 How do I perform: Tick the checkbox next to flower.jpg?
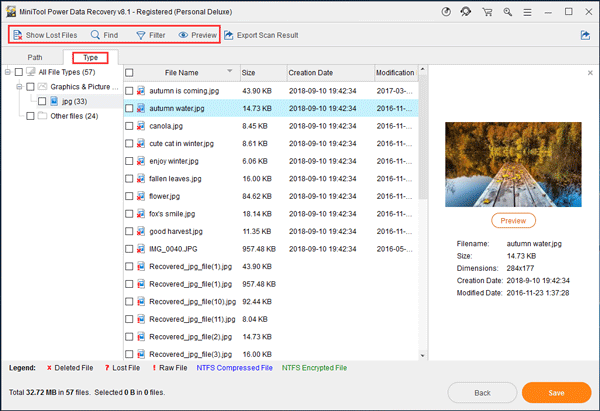click(x=130, y=196)
